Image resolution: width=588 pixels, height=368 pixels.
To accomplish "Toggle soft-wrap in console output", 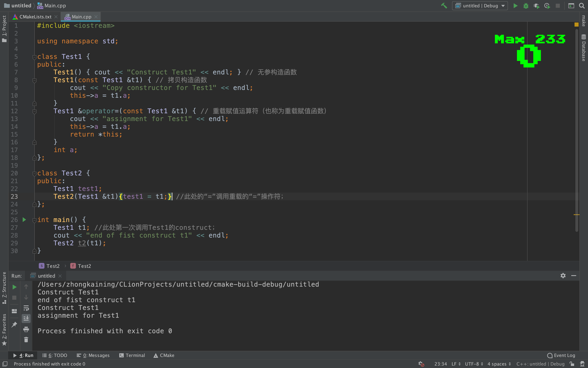I will [x=26, y=308].
